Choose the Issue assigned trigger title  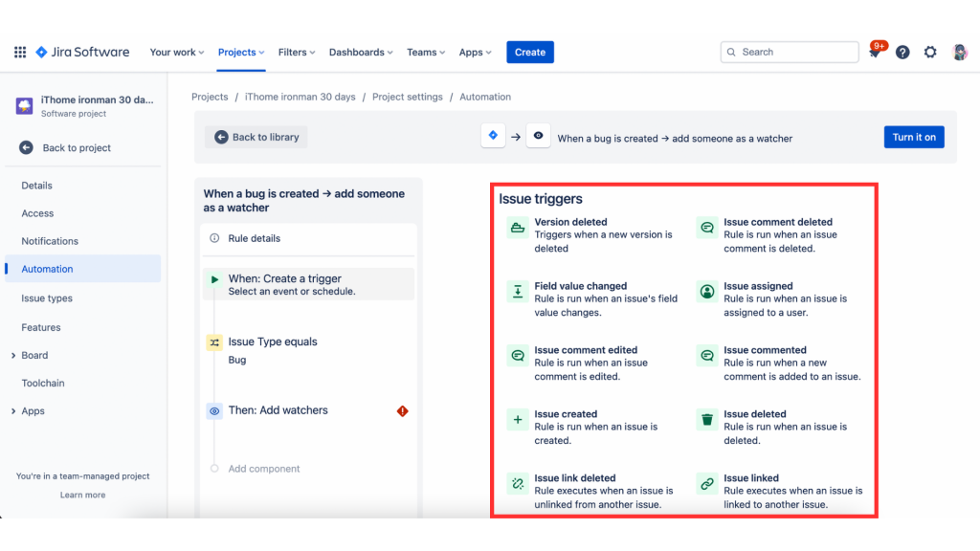(758, 286)
